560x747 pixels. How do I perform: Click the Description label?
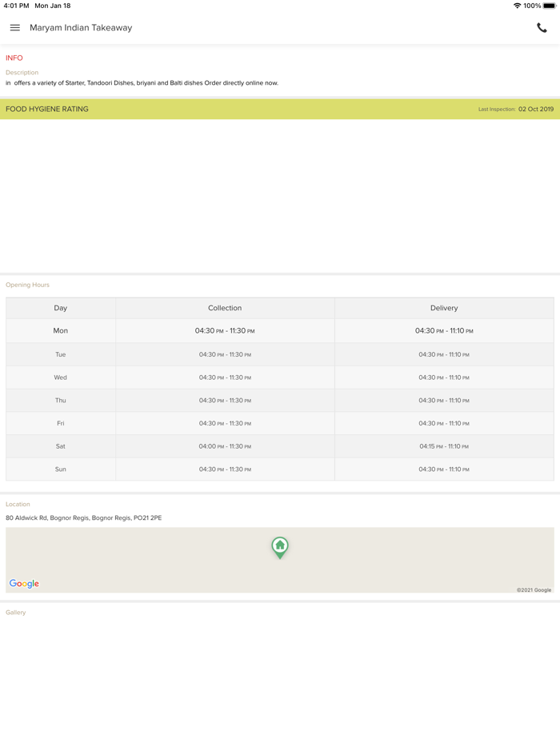tap(22, 73)
